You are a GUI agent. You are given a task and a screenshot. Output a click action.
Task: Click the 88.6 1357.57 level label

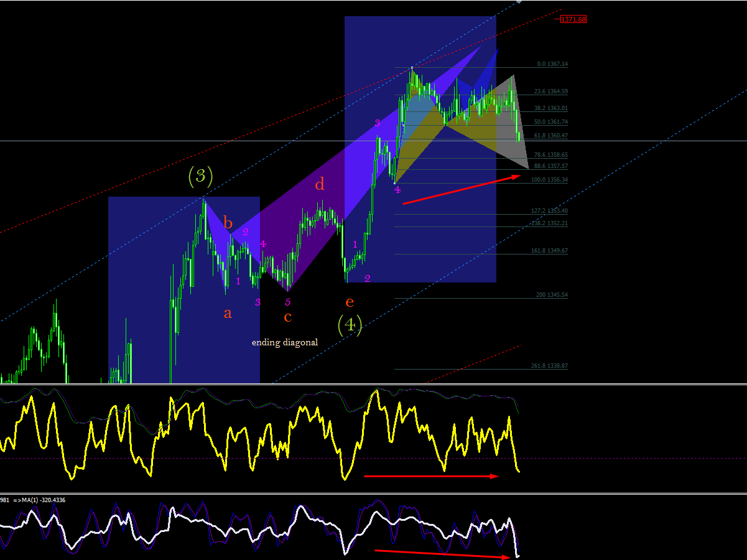[551, 166]
